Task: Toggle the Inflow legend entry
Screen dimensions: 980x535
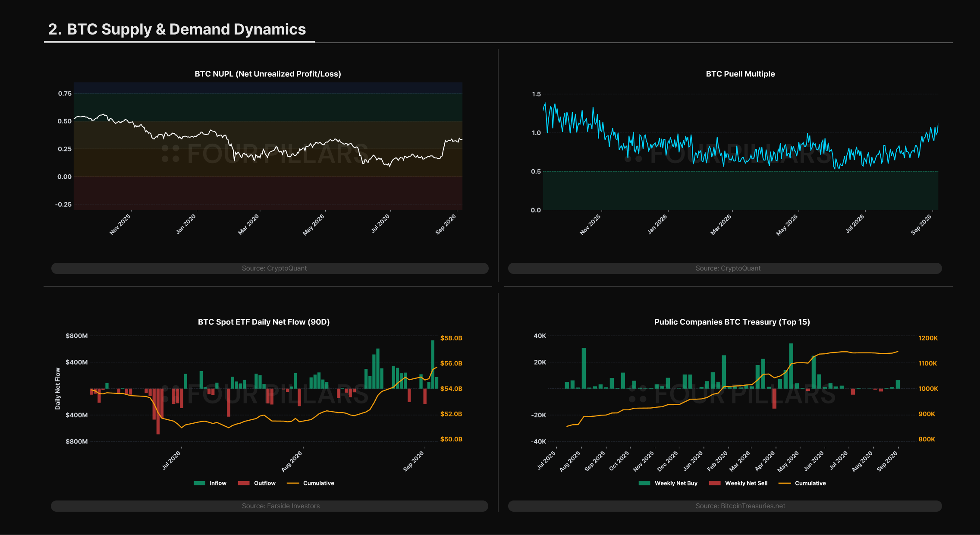Action: (210, 483)
